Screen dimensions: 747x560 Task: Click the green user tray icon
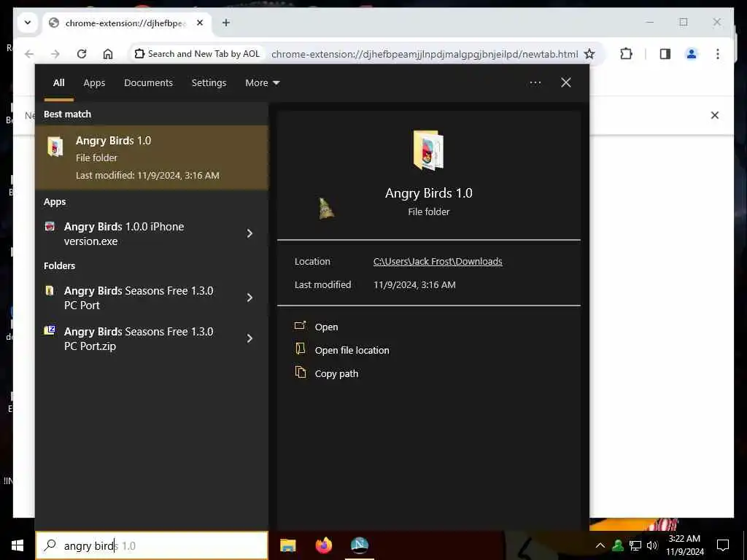tap(618, 545)
